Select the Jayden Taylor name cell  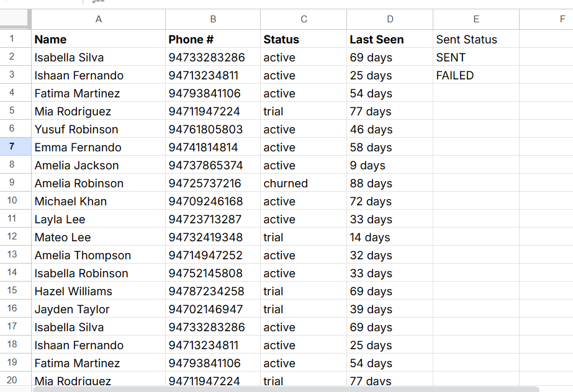click(98, 309)
